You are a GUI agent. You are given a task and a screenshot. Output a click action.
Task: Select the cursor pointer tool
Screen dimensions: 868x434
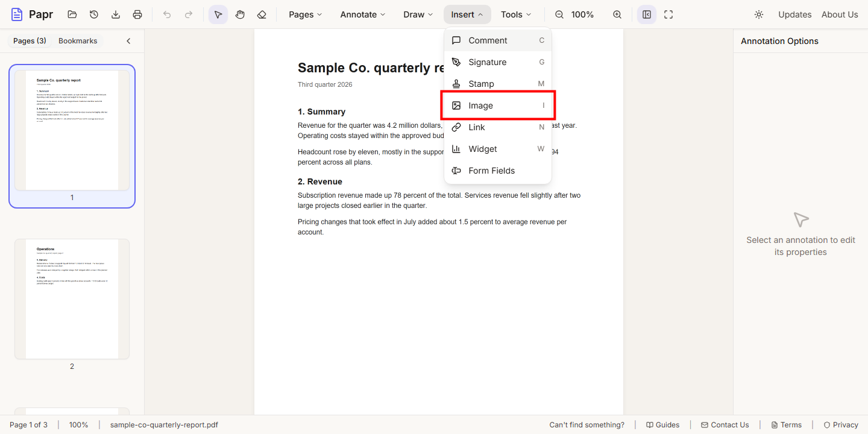(218, 14)
